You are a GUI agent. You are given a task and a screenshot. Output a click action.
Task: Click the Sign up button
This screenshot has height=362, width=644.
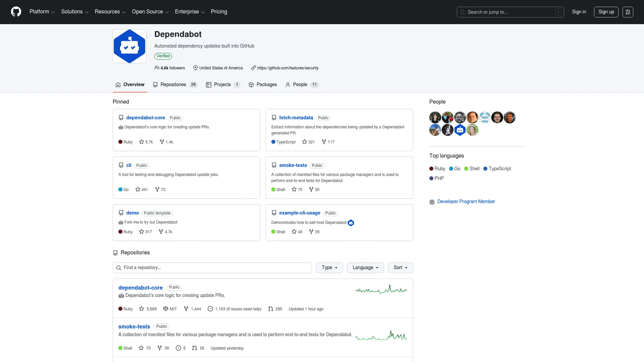pyautogui.click(x=606, y=12)
